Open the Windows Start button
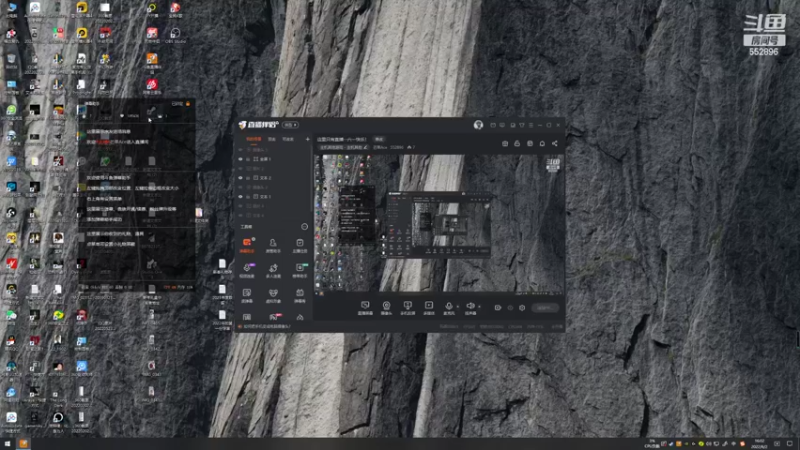 [7, 444]
